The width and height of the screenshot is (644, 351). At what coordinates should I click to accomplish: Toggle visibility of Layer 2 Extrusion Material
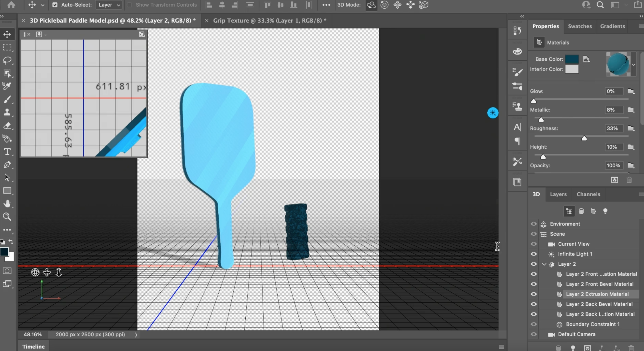[x=534, y=294]
